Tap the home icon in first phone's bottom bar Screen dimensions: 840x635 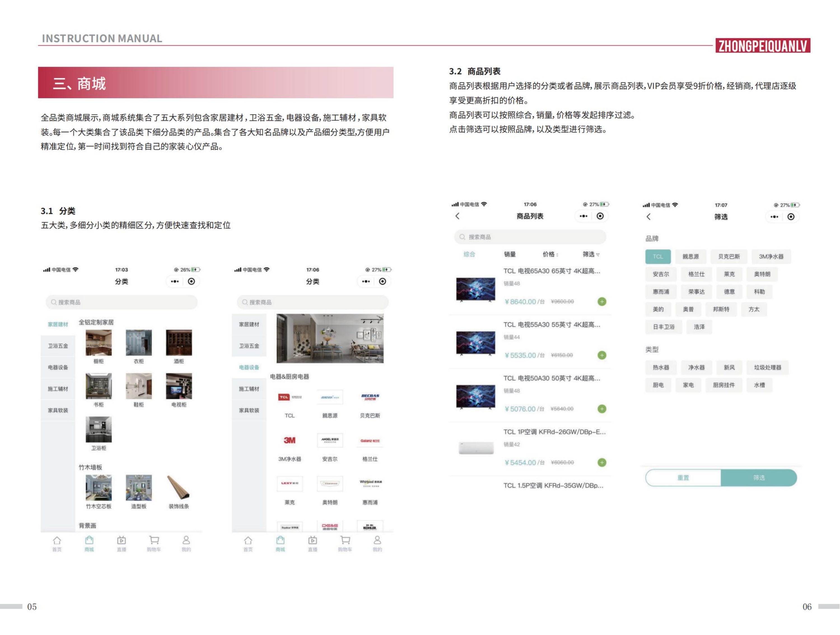tap(57, 540)
